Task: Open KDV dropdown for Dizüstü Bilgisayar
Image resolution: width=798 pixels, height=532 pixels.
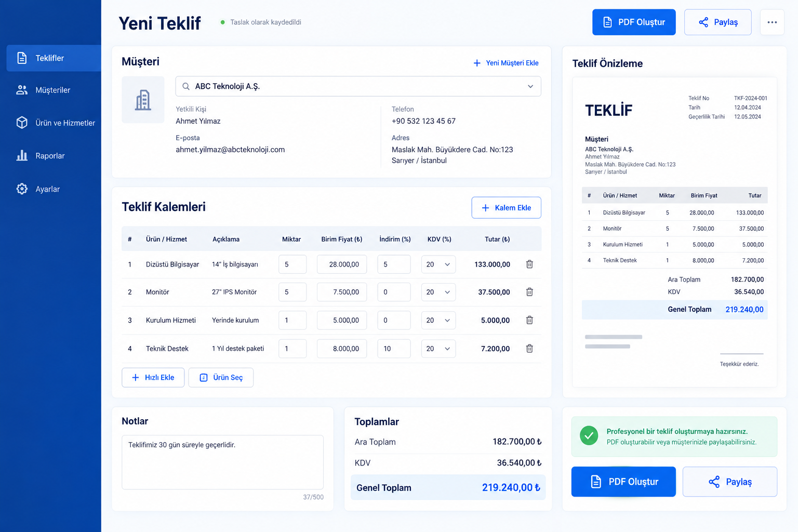Action: pyautogui.click(x=438, y=264)
